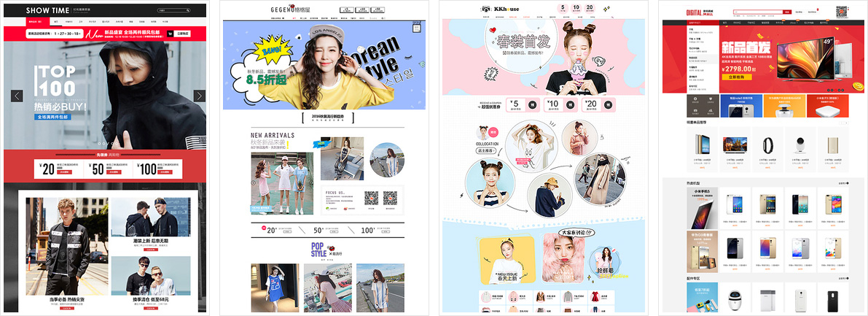This screenshot has width=868, height=316.
Task: Click the right arrow on TOP 100 banner
Action: [199, 96]
